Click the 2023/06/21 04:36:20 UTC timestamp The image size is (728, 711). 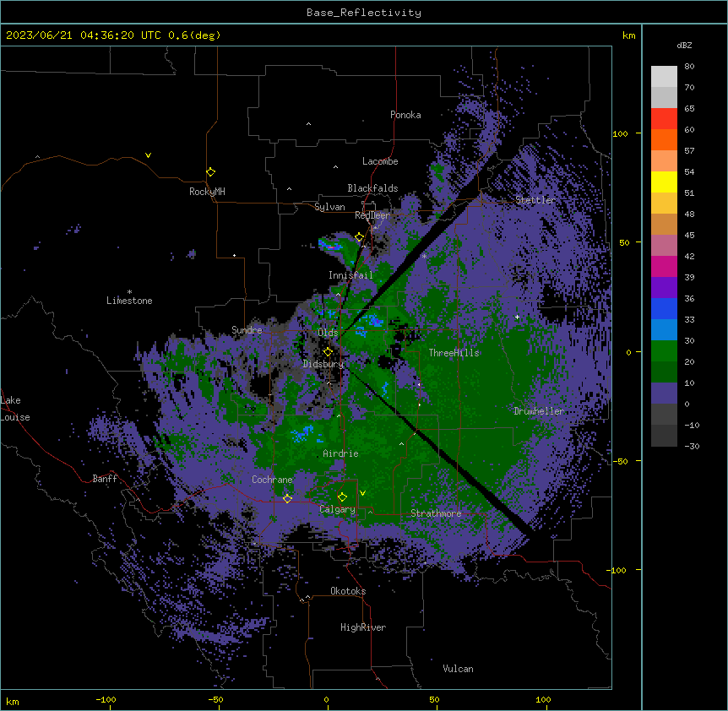click(x=83, y=35)
